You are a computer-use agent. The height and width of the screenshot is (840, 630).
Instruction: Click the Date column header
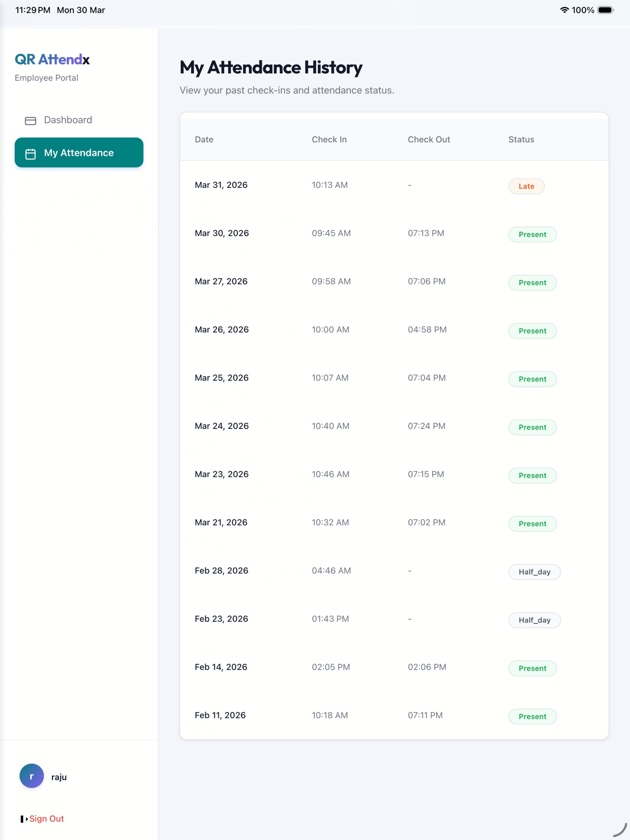pos(204,140)
